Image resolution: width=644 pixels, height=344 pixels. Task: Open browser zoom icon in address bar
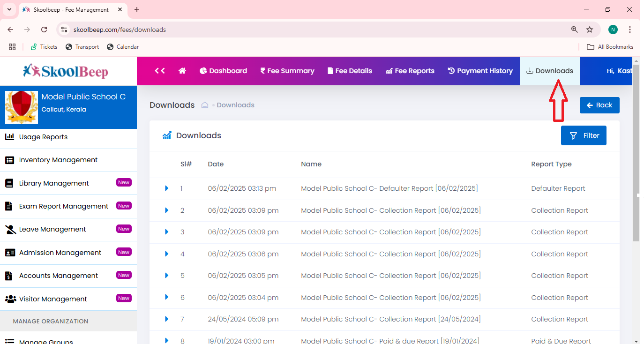574,30
